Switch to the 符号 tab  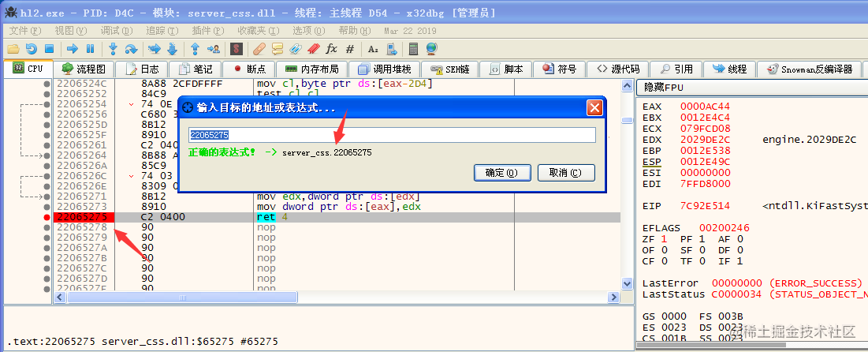click(560, 69)
